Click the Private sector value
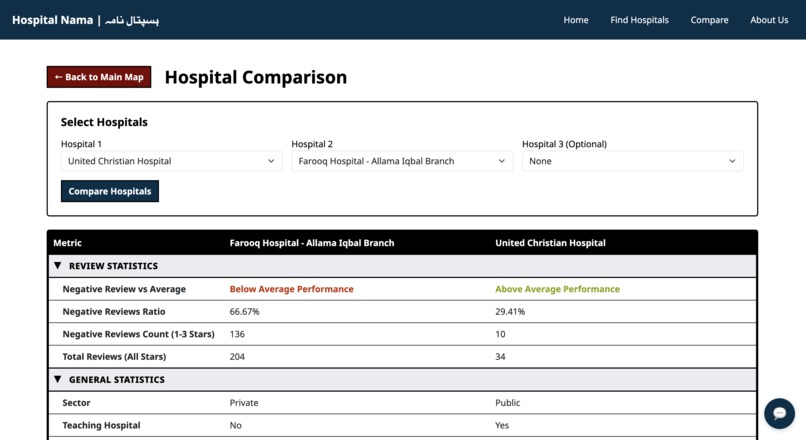 pos(244,403)
